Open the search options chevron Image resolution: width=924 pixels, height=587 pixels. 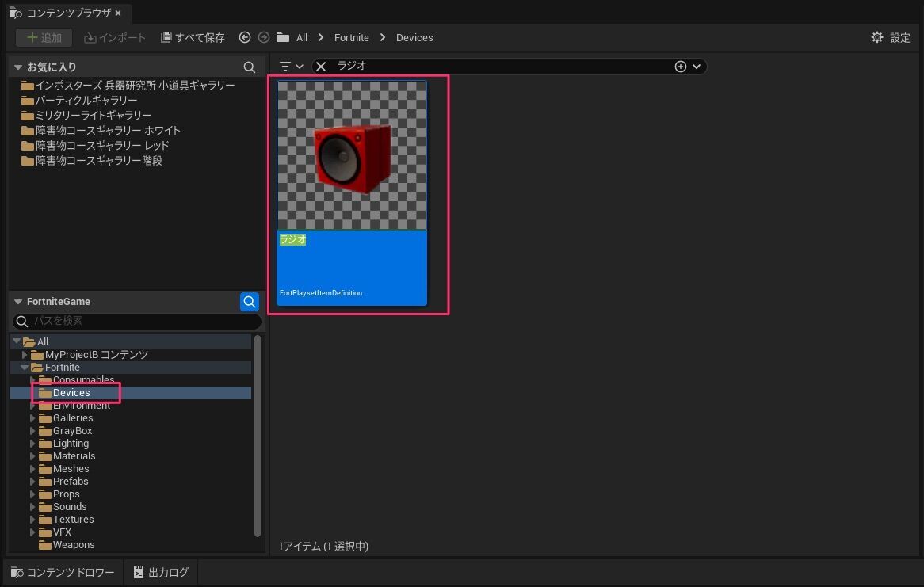tap(697, 67)
